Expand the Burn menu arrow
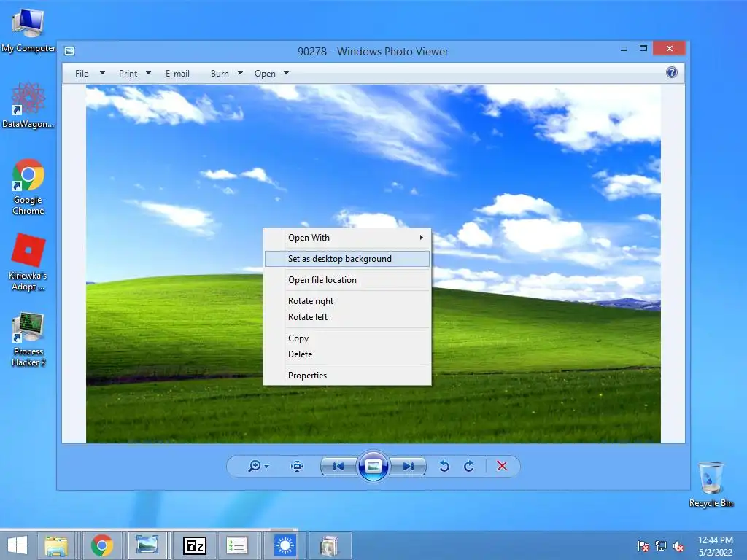The width and height of the screenshot is (747, 560). pos(240,74)
